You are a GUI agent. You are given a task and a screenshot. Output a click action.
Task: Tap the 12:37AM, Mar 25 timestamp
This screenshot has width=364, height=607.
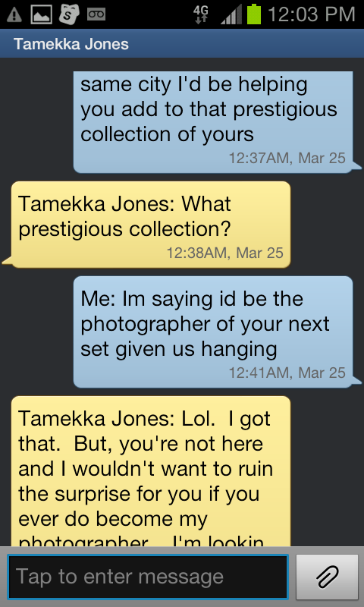(287, 158)
